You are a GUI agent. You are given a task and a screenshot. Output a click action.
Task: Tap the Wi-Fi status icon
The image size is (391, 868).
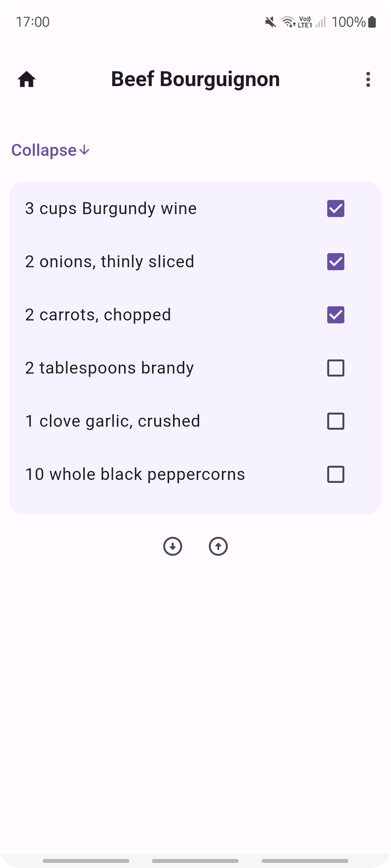[x=289, y=22]
